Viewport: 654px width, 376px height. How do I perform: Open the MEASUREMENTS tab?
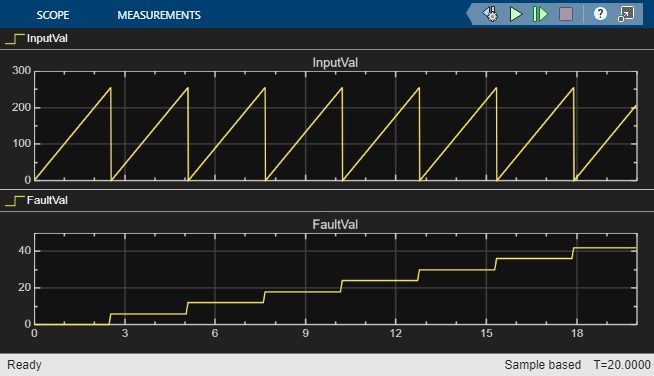(x=159, y=15)
